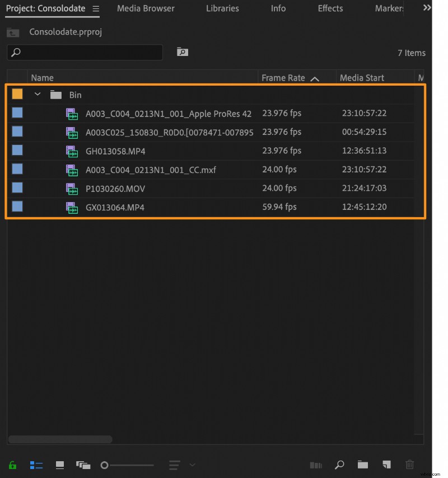Screen dimensions: 448x478
Task: Open the overflow panels chevron button
Action: [x=427, y=8]
